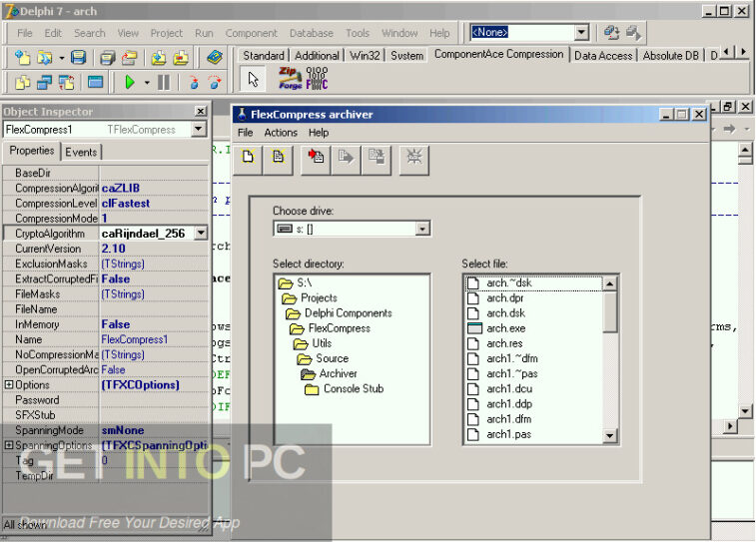Select the FlexCompress folder in directory list
Viewport: 756px width, 542px height.
coord(340,328)
